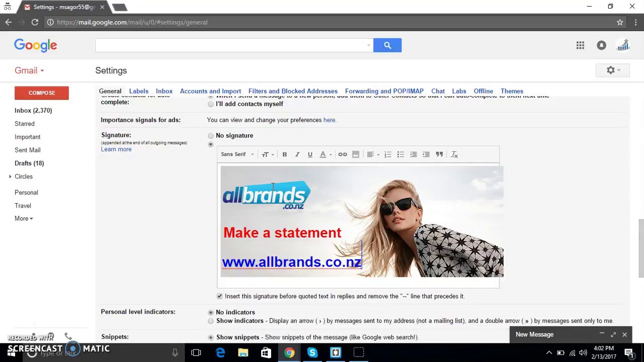Open Skype from the taskbar
This screenshot has width=644, height=362.
tap(312, 353)
